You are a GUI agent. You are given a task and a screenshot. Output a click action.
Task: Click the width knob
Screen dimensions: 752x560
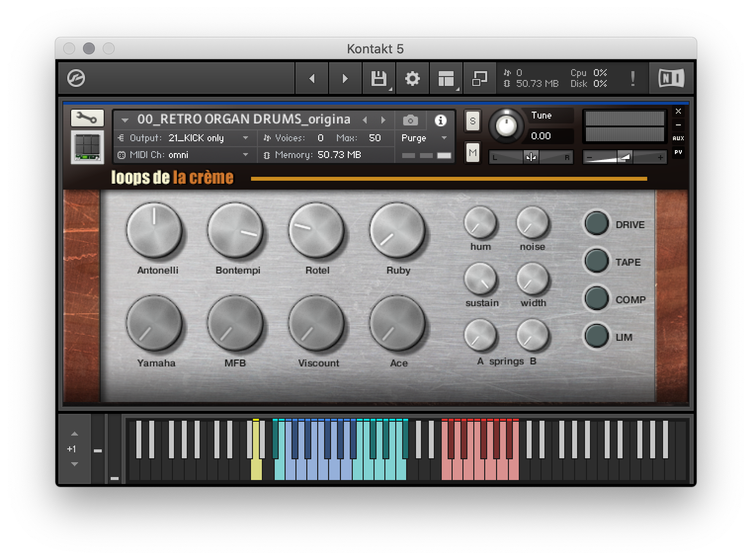tap(532, 279)
